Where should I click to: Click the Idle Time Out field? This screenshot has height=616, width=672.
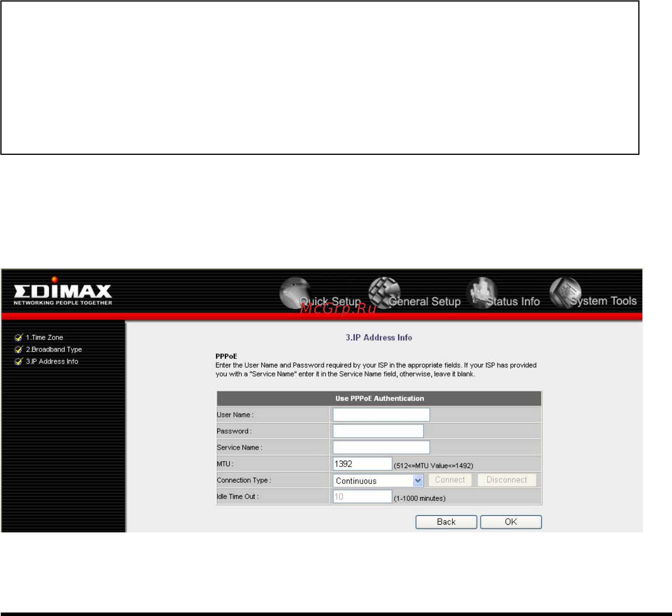point(363,496)
